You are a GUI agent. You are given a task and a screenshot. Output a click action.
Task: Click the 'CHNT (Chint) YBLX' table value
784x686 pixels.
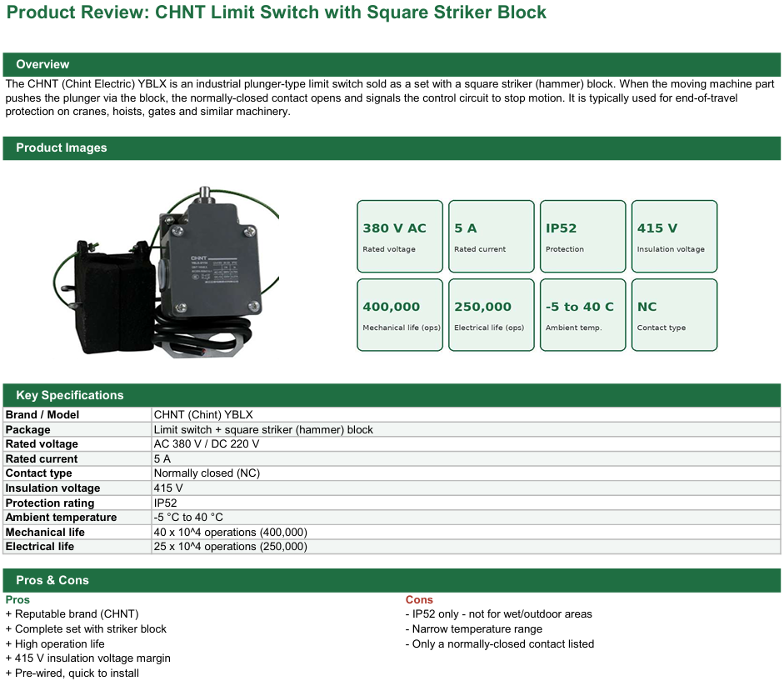point(203,415)
